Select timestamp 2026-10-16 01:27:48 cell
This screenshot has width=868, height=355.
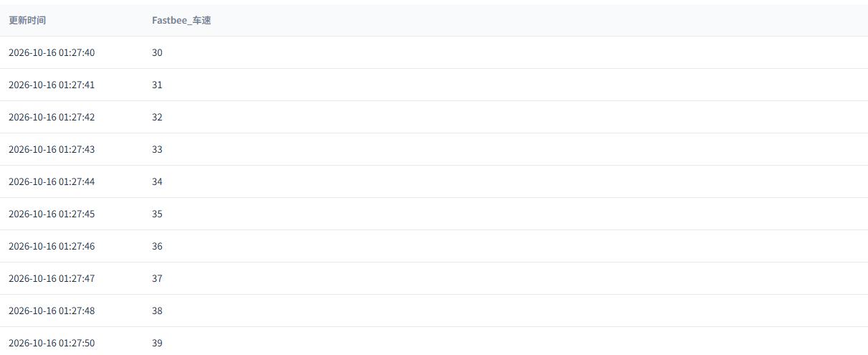[x=52, y=311]
